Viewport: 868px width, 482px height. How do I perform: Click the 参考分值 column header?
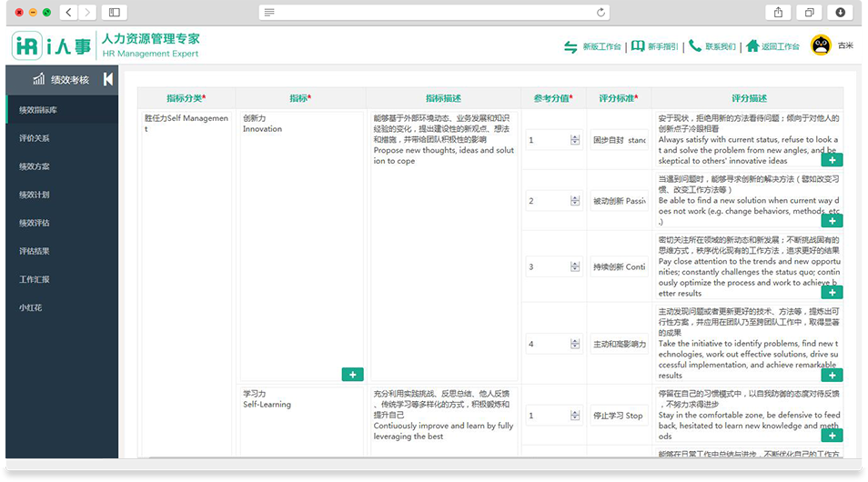553,98
